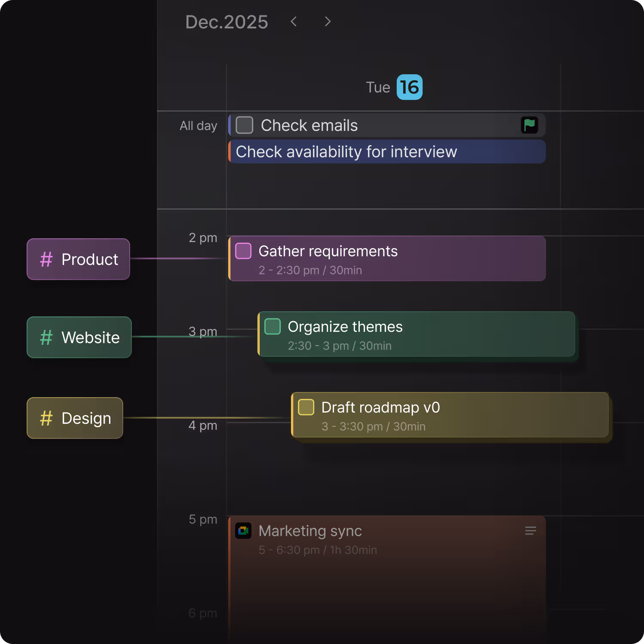Click the All day row label
644x644 pixels.
198,126
